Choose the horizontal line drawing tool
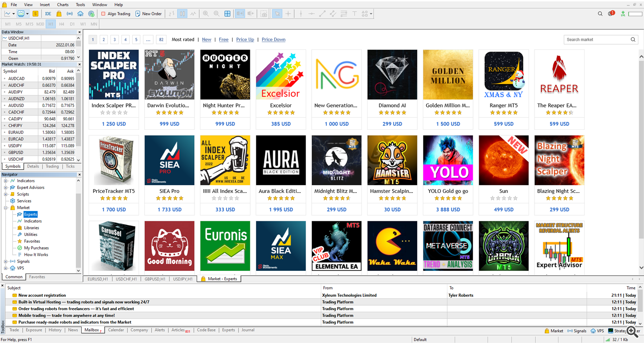The width and height of the screenshot is (644, 343). coord(311,14)
